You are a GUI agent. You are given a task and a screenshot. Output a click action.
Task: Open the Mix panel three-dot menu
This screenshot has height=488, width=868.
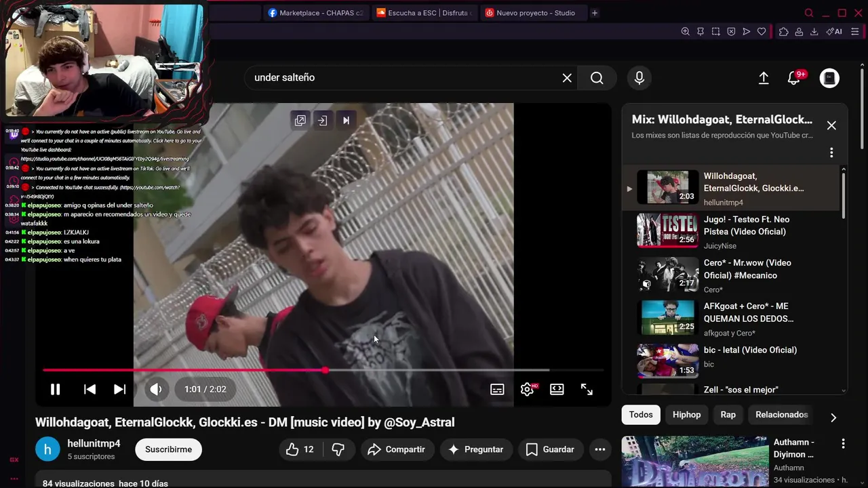coord(831,152)
